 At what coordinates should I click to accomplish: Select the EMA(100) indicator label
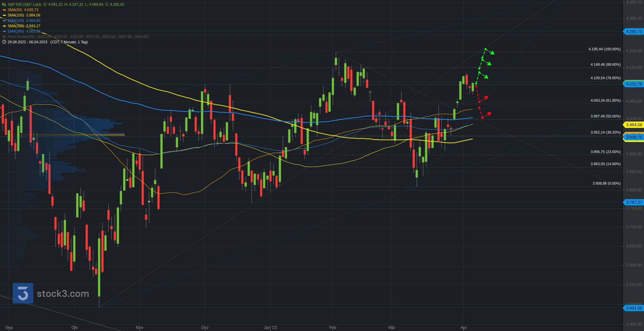(x=16, y=20)
